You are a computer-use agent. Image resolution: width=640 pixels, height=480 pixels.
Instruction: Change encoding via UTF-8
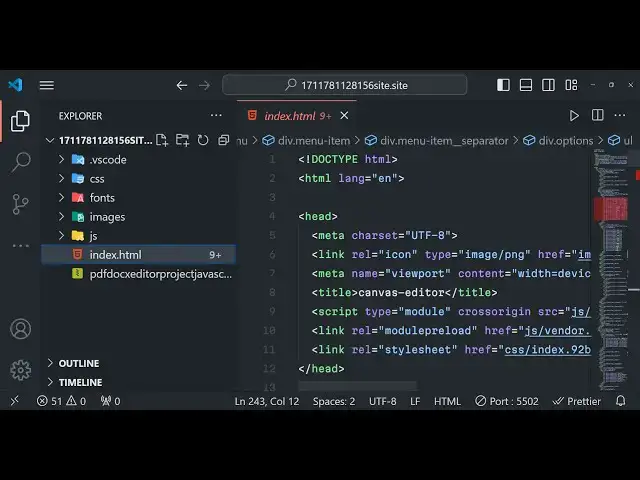[382, 401]
